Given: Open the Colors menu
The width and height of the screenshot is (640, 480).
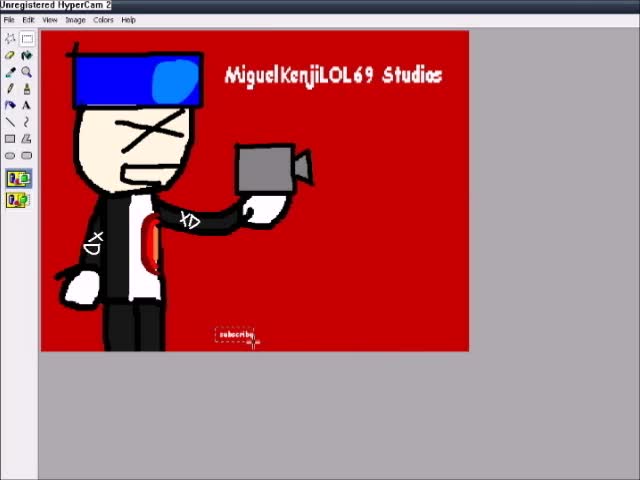Looking at the screenshot, I should pos(103,20).
